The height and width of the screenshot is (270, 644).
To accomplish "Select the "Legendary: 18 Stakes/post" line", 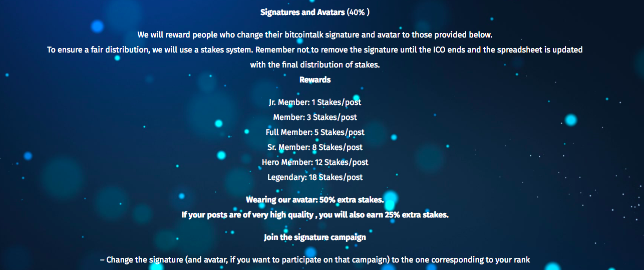I will pos(315,177).
